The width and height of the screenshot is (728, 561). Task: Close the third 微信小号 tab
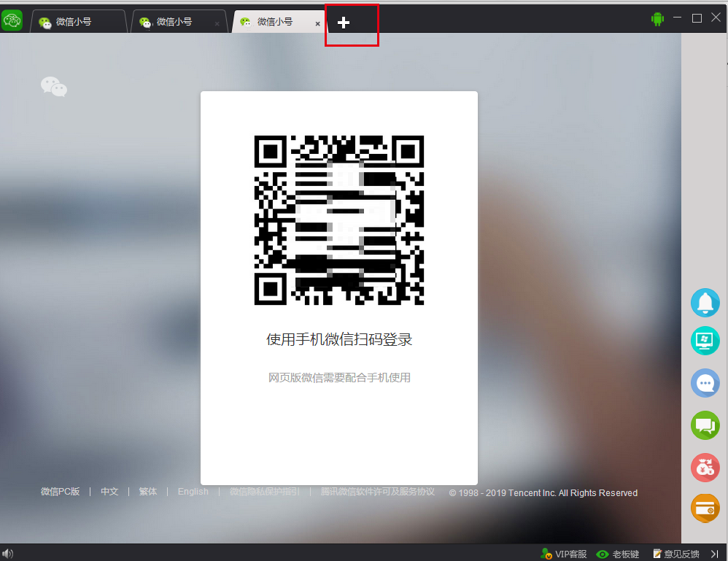317,23
